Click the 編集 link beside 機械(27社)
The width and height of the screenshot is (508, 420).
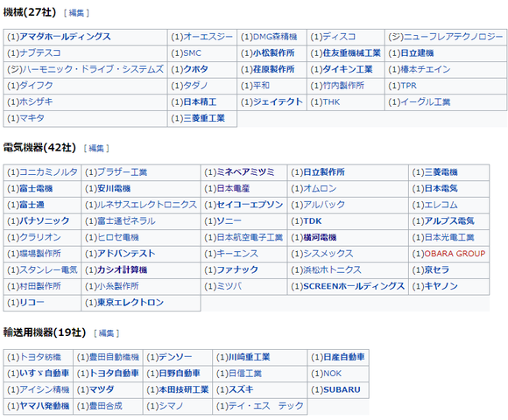[76, 13]
